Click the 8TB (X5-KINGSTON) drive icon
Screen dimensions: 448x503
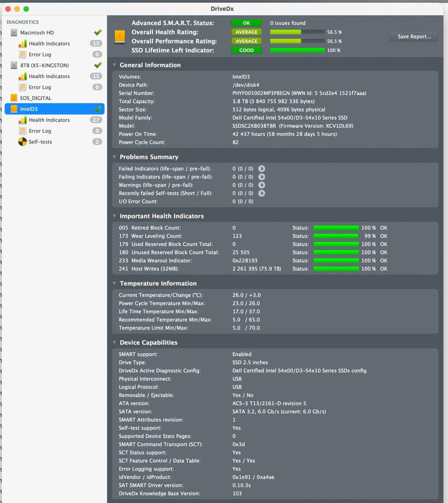point(14,65)
